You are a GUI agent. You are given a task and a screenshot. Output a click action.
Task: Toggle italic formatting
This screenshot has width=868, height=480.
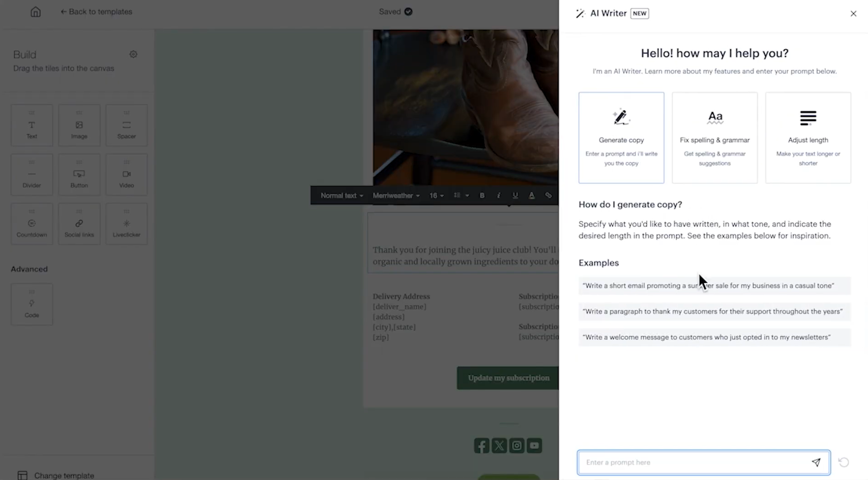coord(499,195)
